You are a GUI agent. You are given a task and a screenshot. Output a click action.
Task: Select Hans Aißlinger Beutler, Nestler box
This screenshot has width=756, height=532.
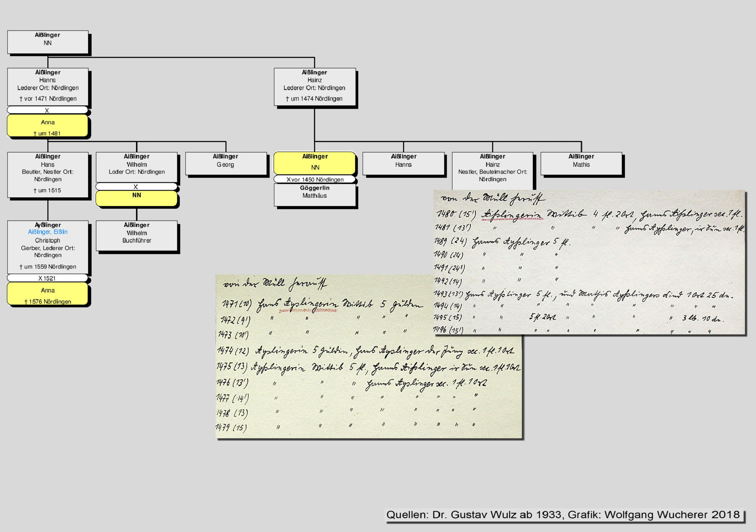(48, 174)
